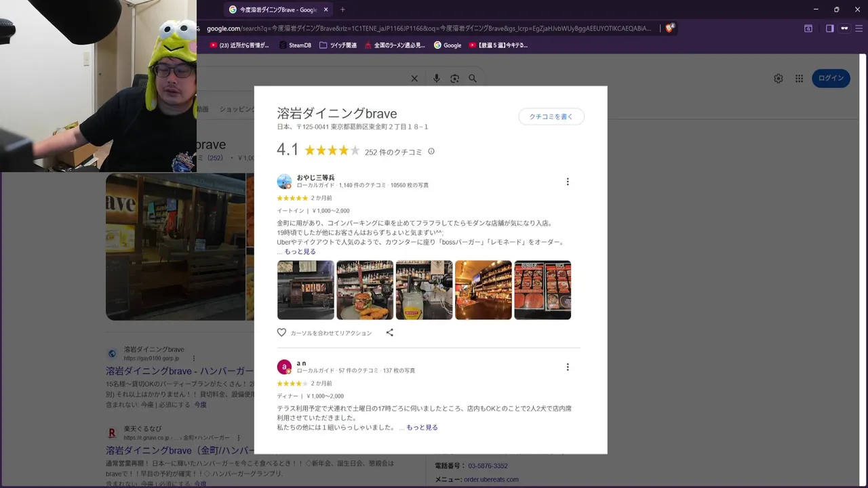Expand a n's review with もっと見る
Viewport: 868px width, 488px height.
(x=422, y=428)
